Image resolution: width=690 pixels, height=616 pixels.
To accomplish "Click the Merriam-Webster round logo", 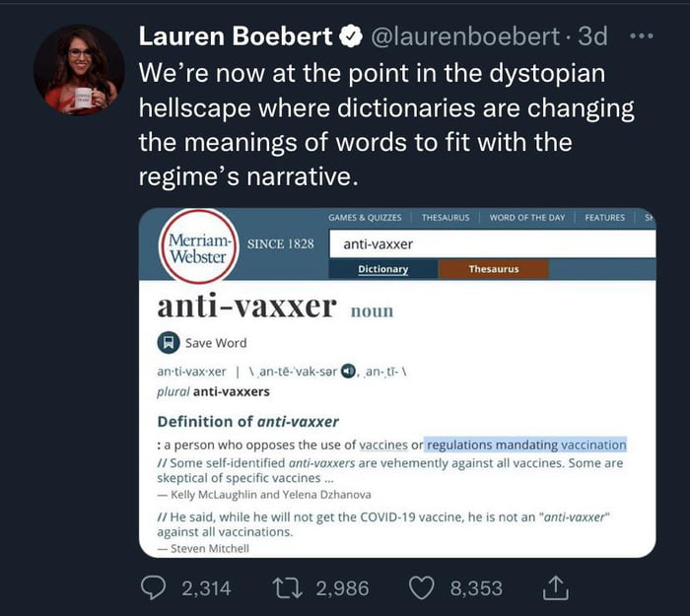I will [x=198, y=246].
